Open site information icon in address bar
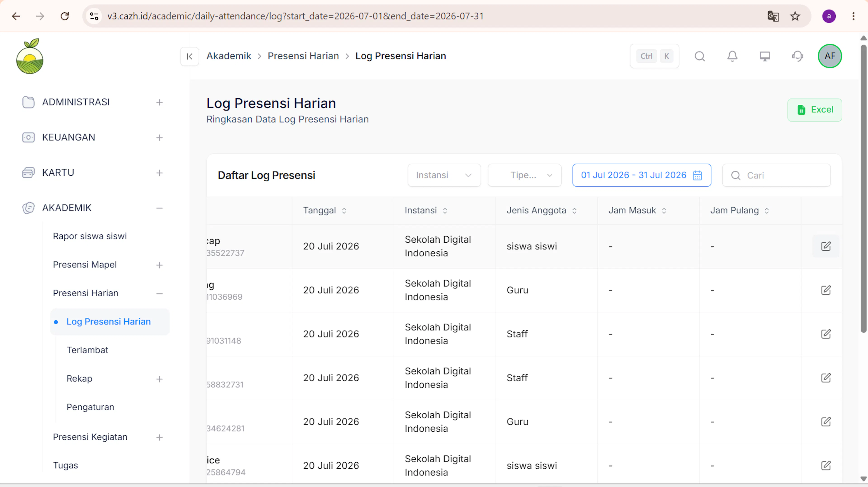This screenshot has width=868, height=487. [94, 16]
